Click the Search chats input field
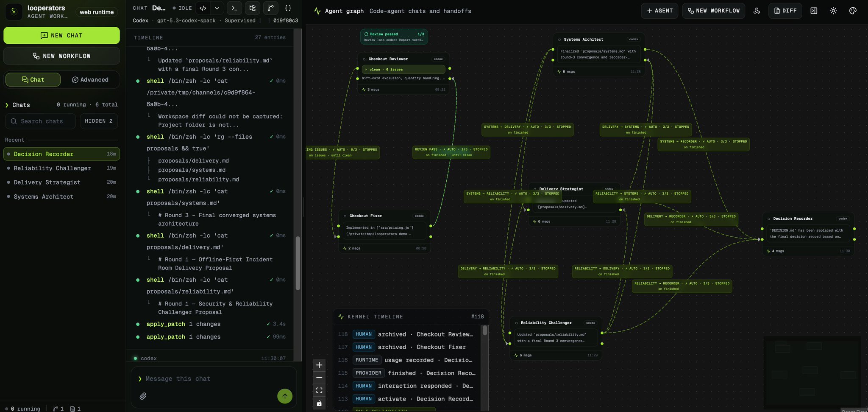This screenshot has height=412, width=868. click(x=41, y=121)
